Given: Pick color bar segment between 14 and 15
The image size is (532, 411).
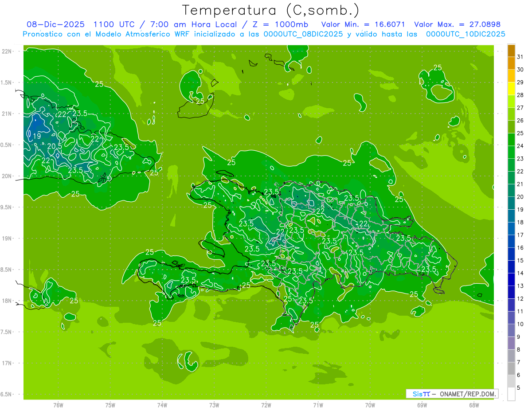Looking at the screenshot, I should pyautogui.click(x=511, y=267).
